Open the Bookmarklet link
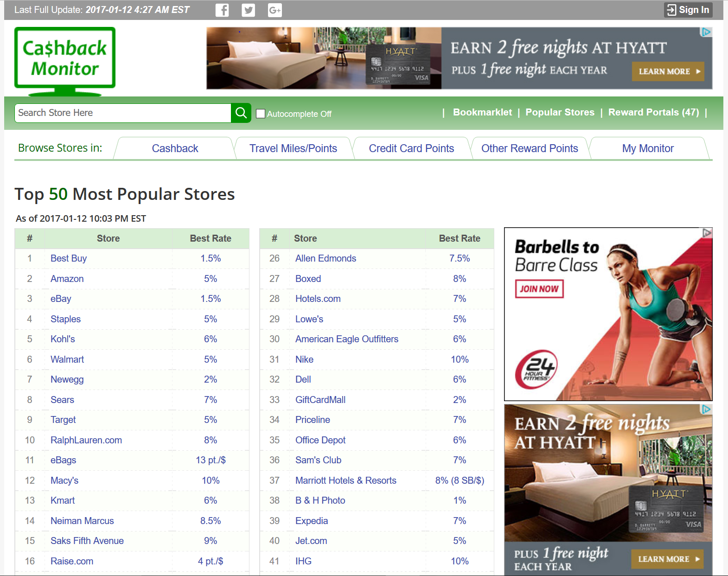The image size is (728, 576). pyautogui.click(x=482, y=112)
